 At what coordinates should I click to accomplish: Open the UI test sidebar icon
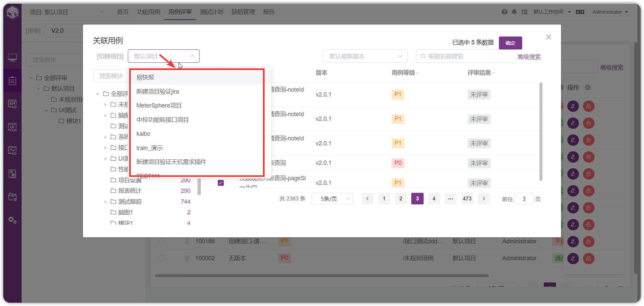coord(13,127)
